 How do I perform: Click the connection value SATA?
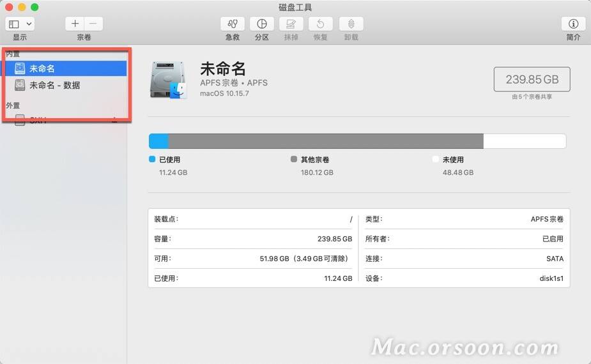pos(555,259)
